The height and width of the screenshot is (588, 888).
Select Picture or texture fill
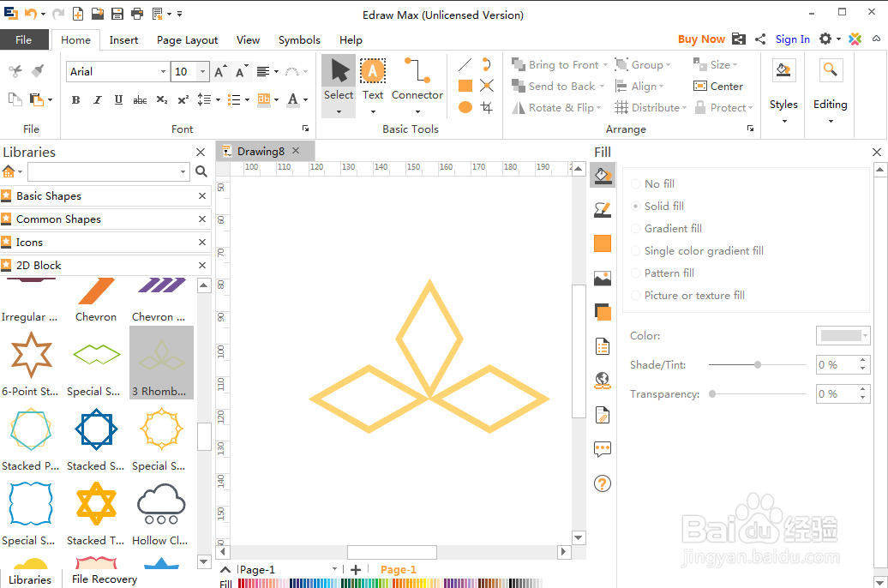[687, 295]
